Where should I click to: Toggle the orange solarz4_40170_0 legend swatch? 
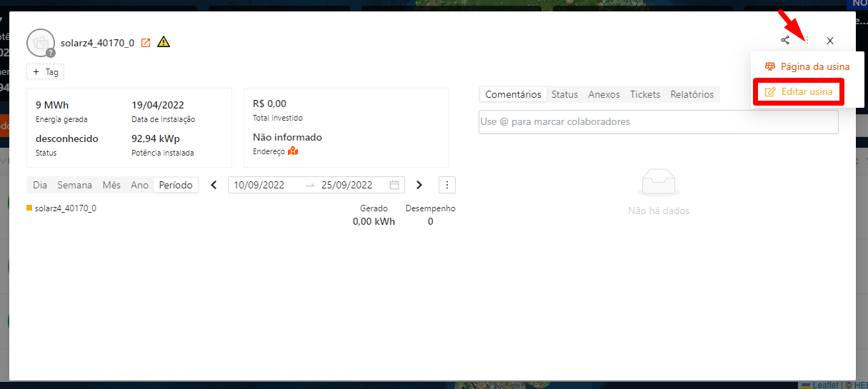pyautogui.click(x=30, y=208)
